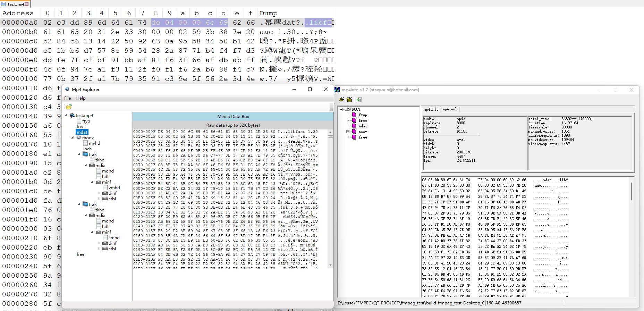Switch to the mp4info tab
The width and height of the screenshot is (644, 311).
pyautogui.click(x=431, y=109)
